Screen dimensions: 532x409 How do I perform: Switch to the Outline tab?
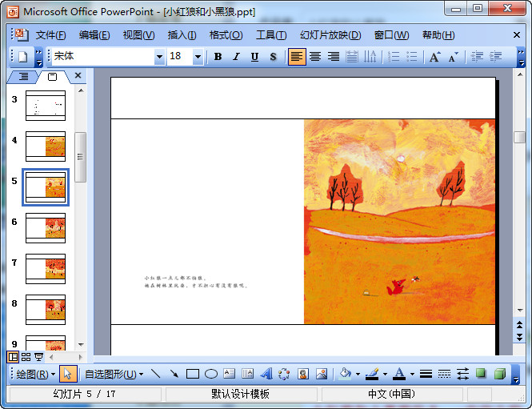click(x=23, y=76)
